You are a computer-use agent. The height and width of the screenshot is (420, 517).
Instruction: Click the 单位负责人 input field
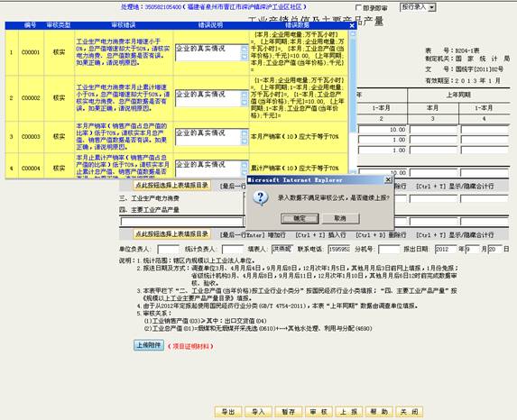pos(169,250)
